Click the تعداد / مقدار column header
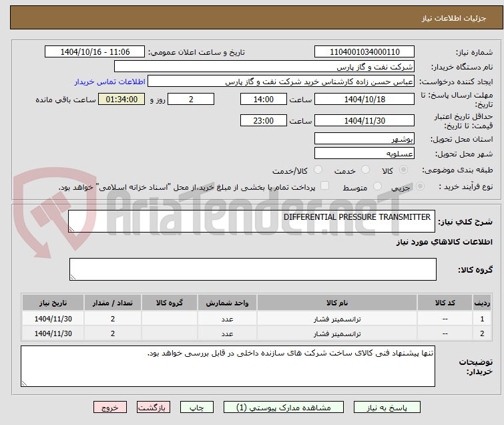Viewport: 504px width, 425px height. pos(113,303)
